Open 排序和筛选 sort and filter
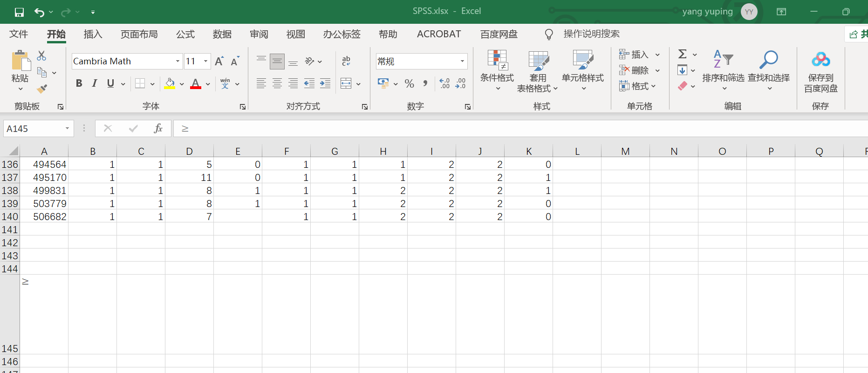868x373 pixels. [724, 70]
